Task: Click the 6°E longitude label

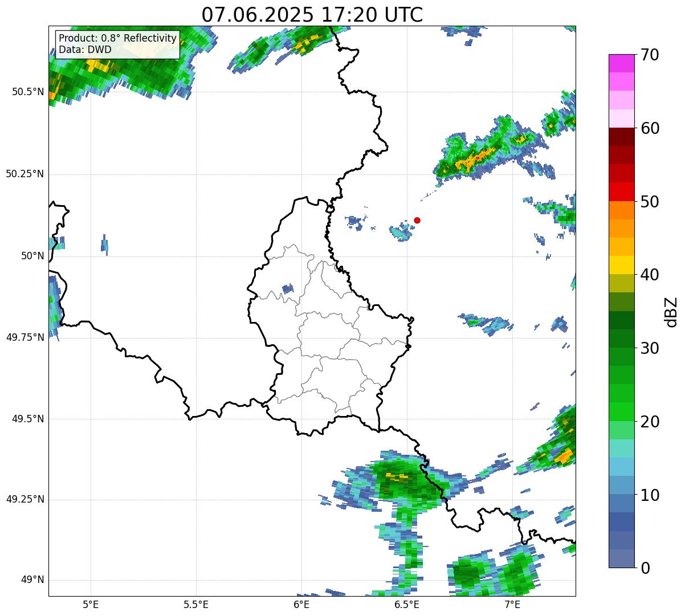Action: 301,604
